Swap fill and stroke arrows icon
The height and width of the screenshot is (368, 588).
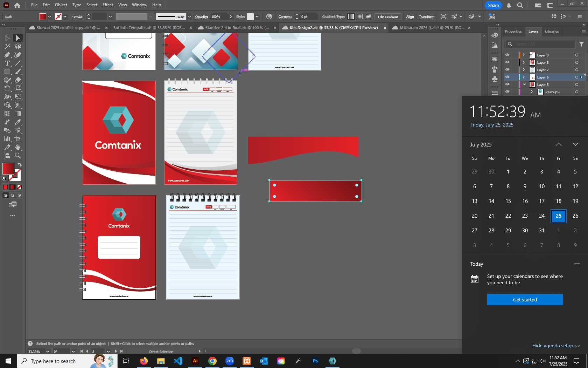coord(20,165)
